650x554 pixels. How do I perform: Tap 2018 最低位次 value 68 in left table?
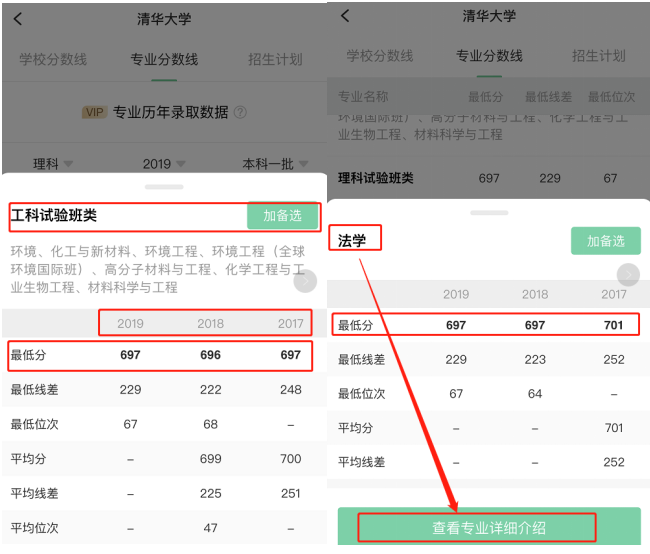click(x=211, y=424)
